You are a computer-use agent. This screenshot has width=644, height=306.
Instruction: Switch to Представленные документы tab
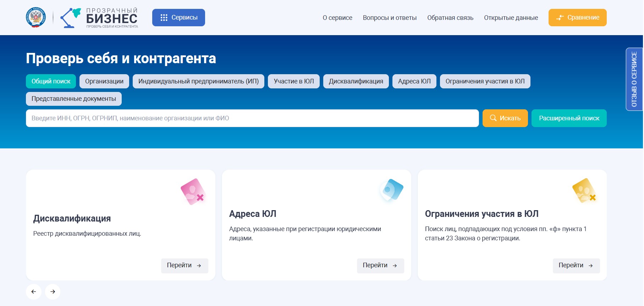tap(74, 99)
